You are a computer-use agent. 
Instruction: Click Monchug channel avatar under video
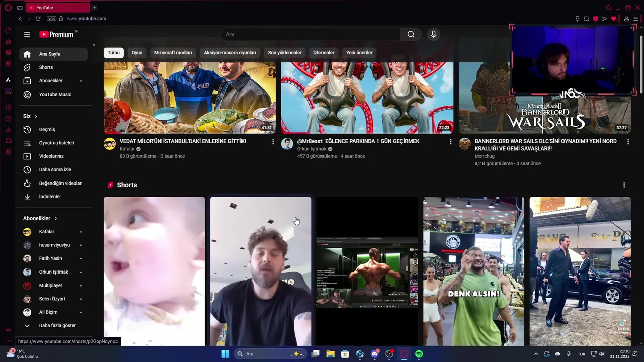[465, 144]
